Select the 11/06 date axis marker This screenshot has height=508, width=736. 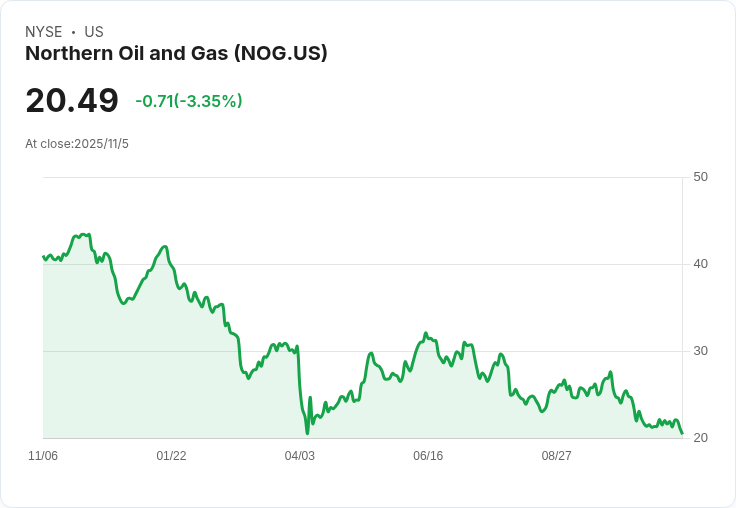(43, 456)
